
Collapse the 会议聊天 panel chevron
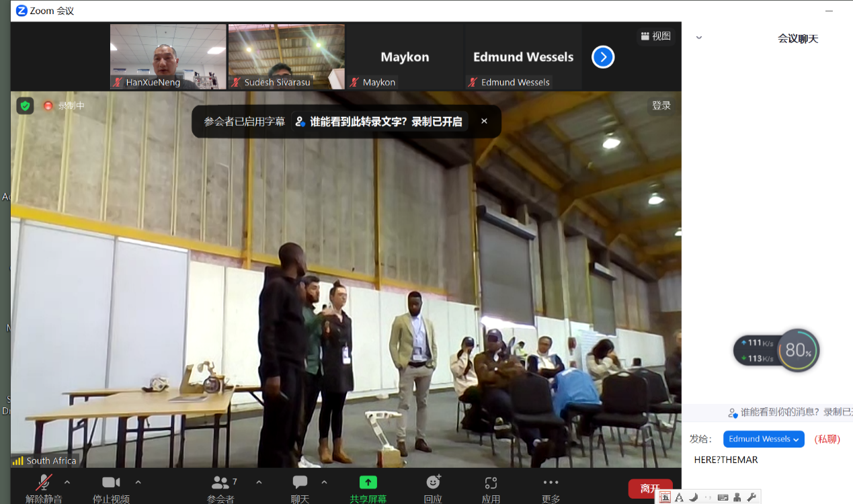point(699,38)
